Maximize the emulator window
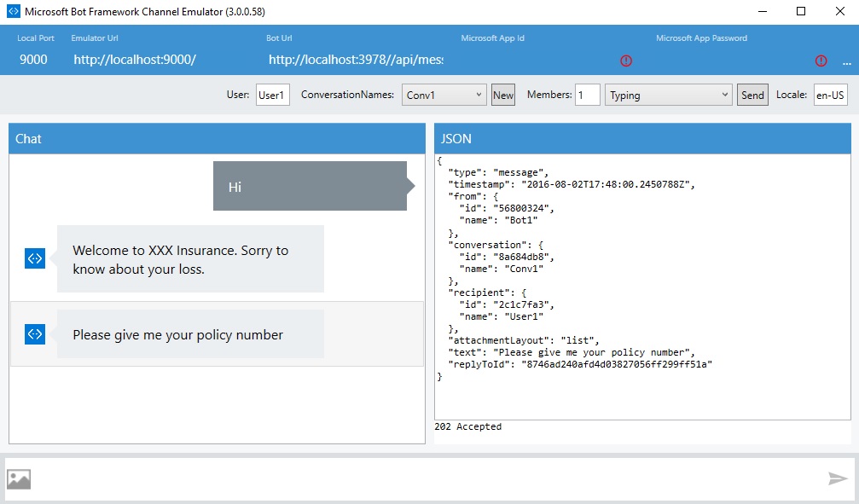Viewport: 859px width, 504px height. tap(801, 11)
